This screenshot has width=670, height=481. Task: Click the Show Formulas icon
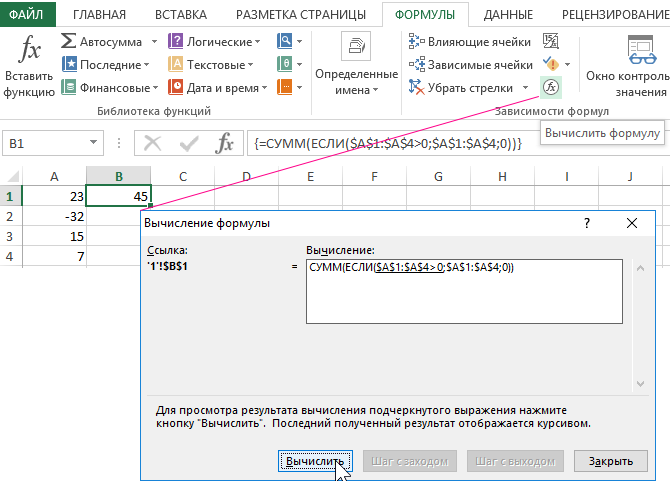(551, 41)
